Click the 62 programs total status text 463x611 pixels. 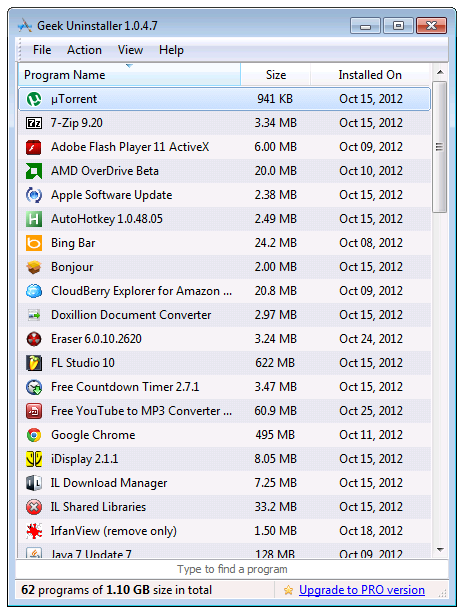coord(117,590)
